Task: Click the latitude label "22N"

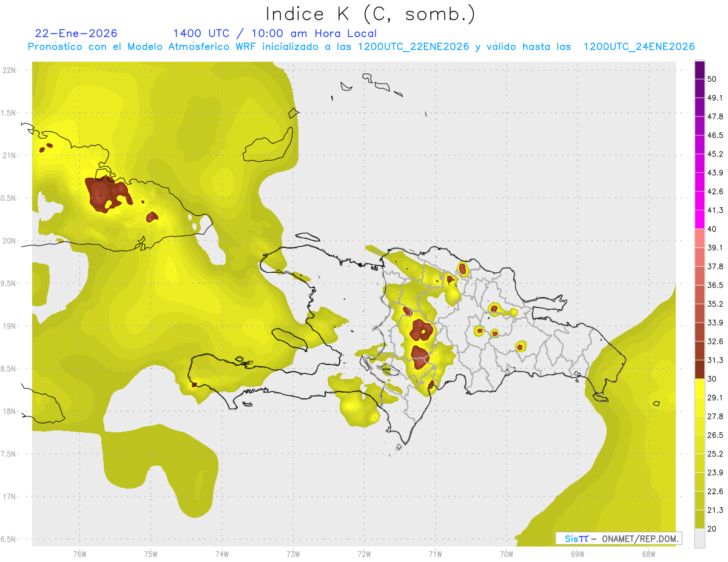Action: point(10,70)
